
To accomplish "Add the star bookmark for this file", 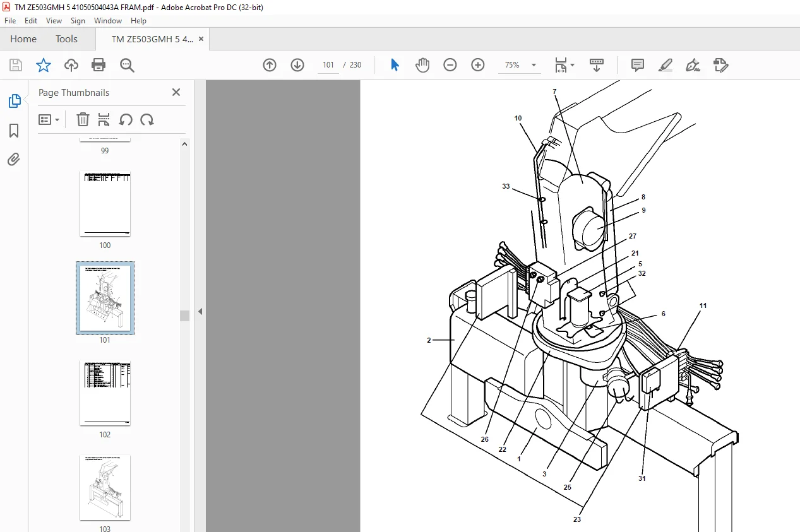I will 43,65.
